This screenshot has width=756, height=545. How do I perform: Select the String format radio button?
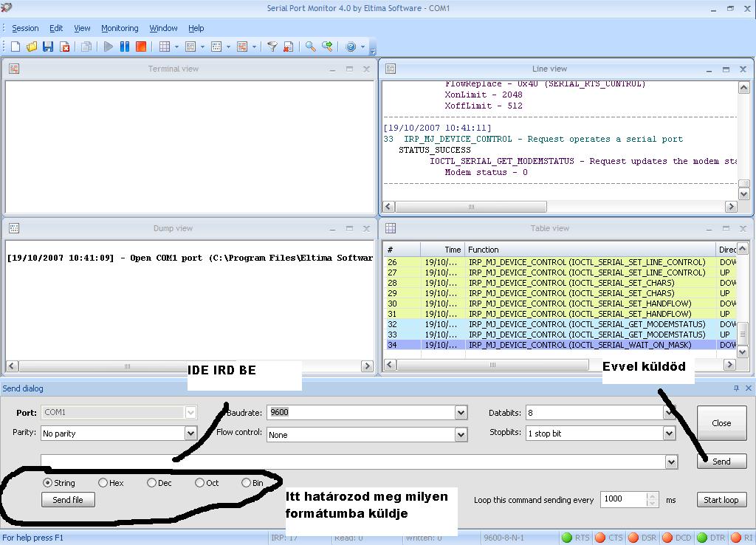click(48, 483)
